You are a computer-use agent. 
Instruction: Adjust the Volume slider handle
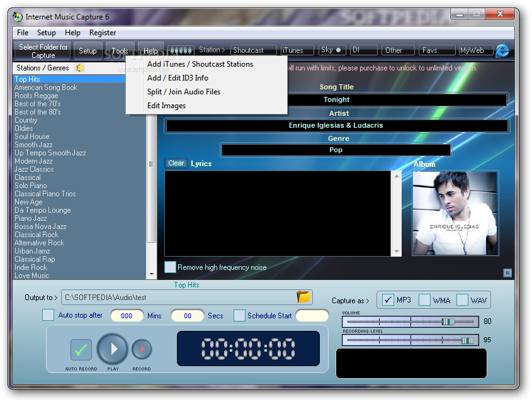tap(448, 321)
